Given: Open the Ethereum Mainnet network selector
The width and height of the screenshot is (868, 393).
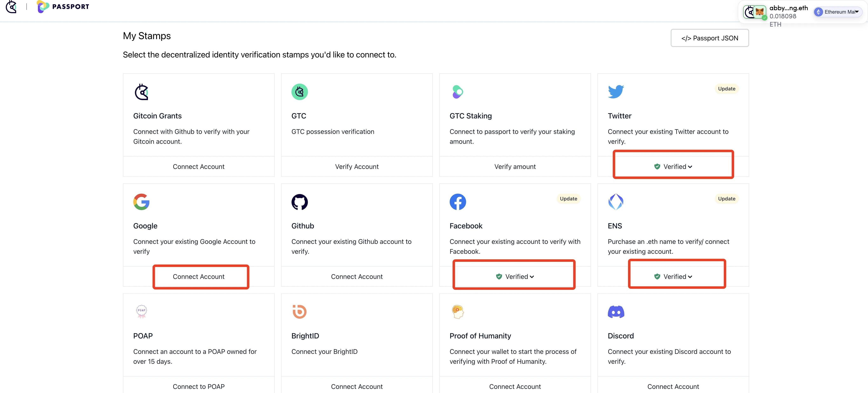Looking at the screenshot, I should [837, 12].
